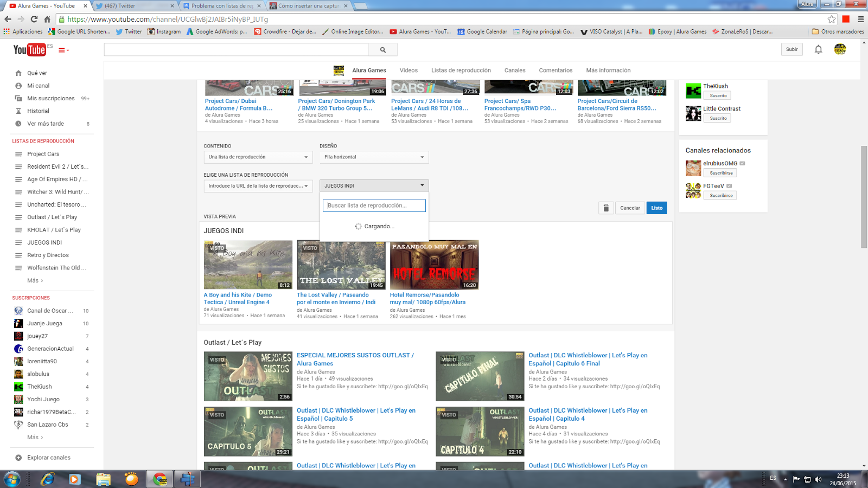The width and height of the screenshot is (868, 488).
Task: Click the taskbar clock
Action: (843, 479)
